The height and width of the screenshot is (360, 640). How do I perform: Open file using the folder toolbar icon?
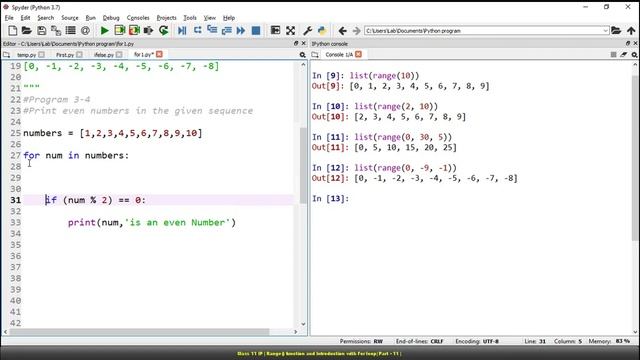(x=27, y=31)
